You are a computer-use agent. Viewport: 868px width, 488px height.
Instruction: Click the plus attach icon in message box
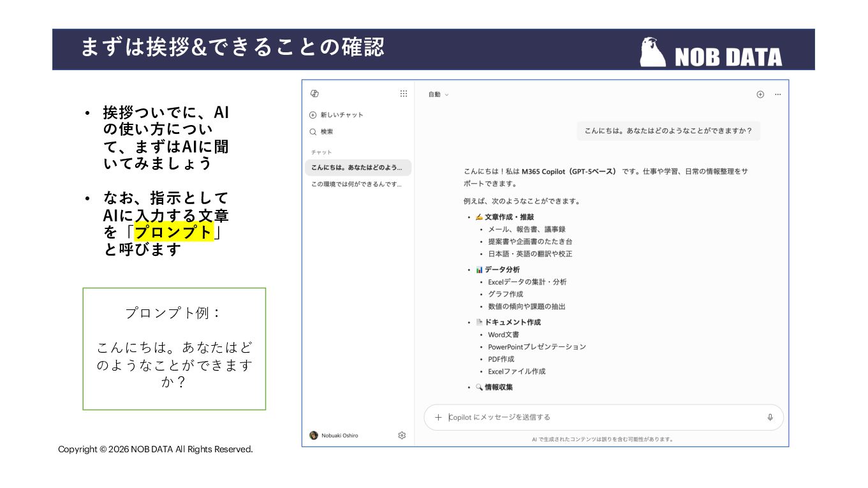(438, 417)
